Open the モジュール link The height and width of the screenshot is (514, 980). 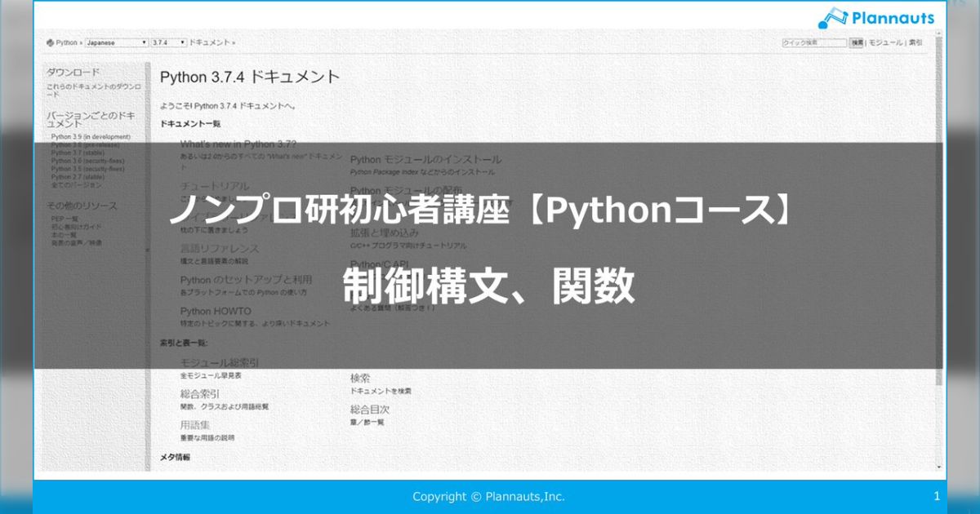(x=886, y=42)
